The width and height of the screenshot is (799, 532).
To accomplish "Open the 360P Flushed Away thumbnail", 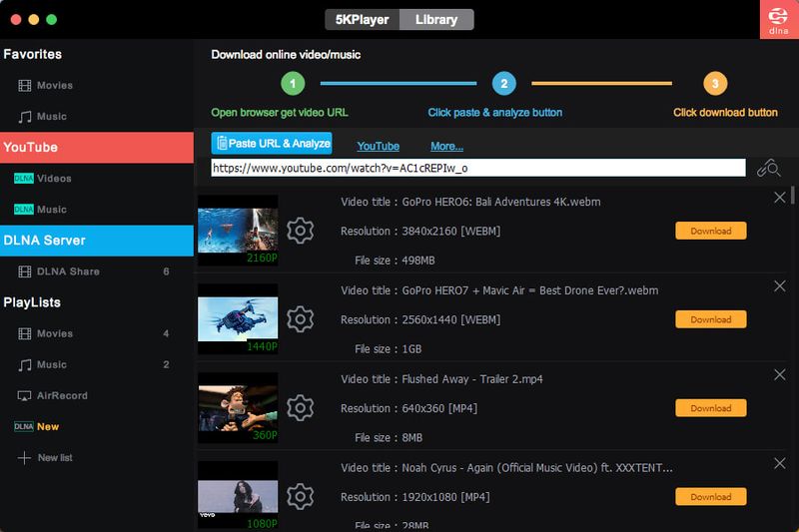I will click(x=238, y=408).
